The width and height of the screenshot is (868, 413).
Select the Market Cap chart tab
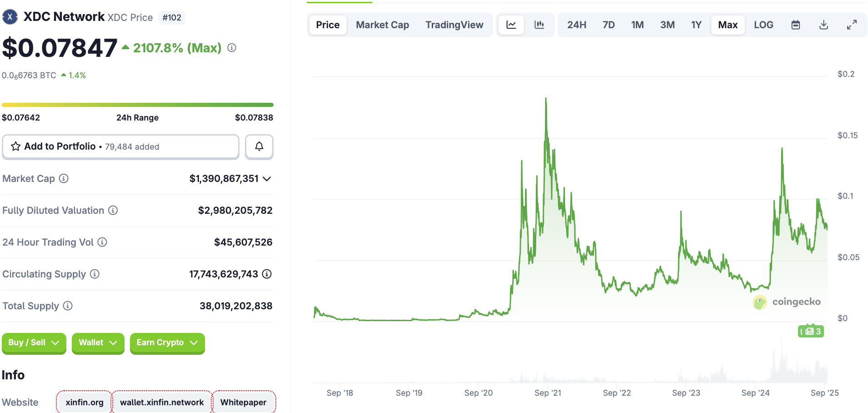(x=383, y=25)
